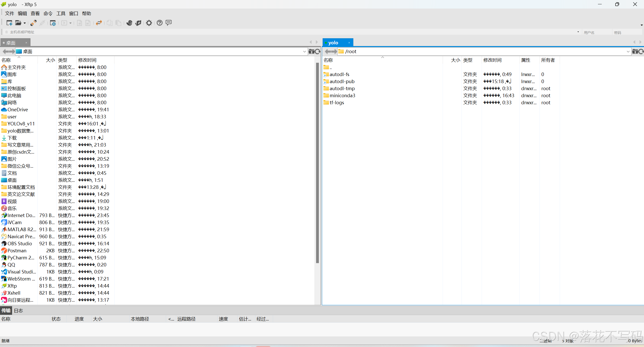Image resolution: width=644 pixels, height=347 pixels.
Task: Launch Xshell via the swirl toolbar icon
Action: 129,23
